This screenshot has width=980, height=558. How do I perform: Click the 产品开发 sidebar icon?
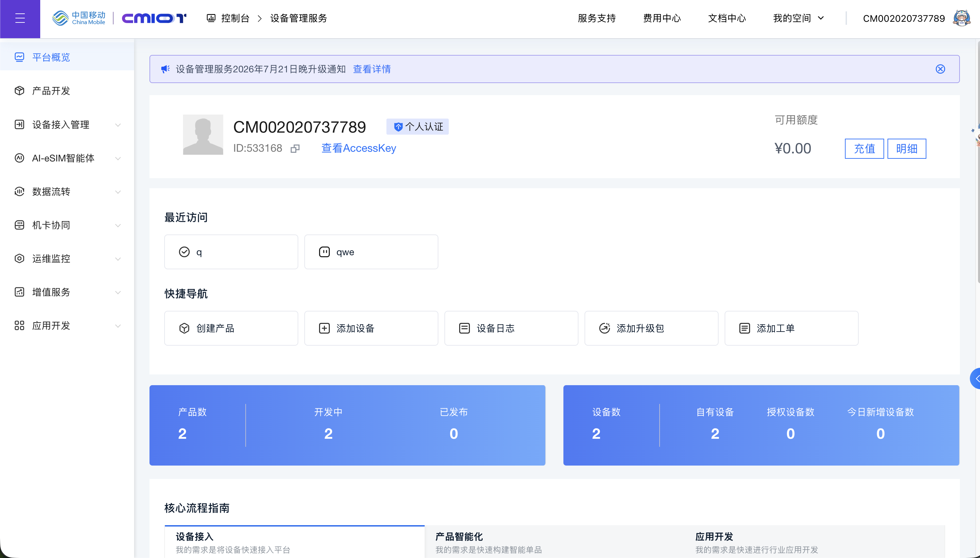pyautogui.click(x=19, y=91)
